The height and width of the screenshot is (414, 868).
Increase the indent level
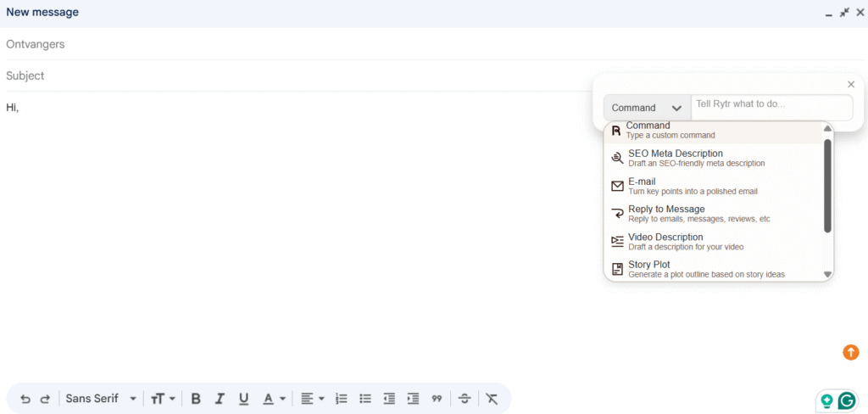click(x=413, y=399)
